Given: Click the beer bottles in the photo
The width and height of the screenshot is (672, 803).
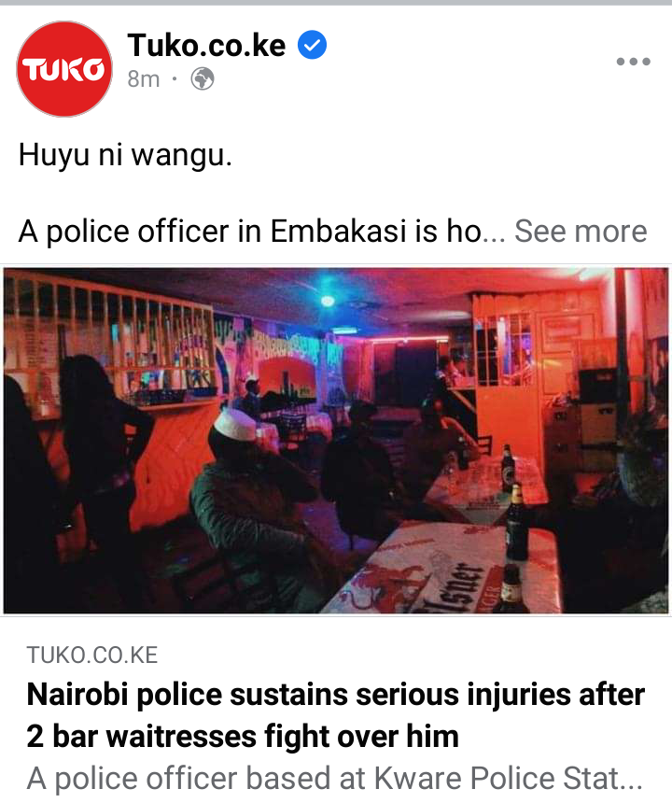Looking at the screenshot, I should pyautogui.click(x=512, y=528).
